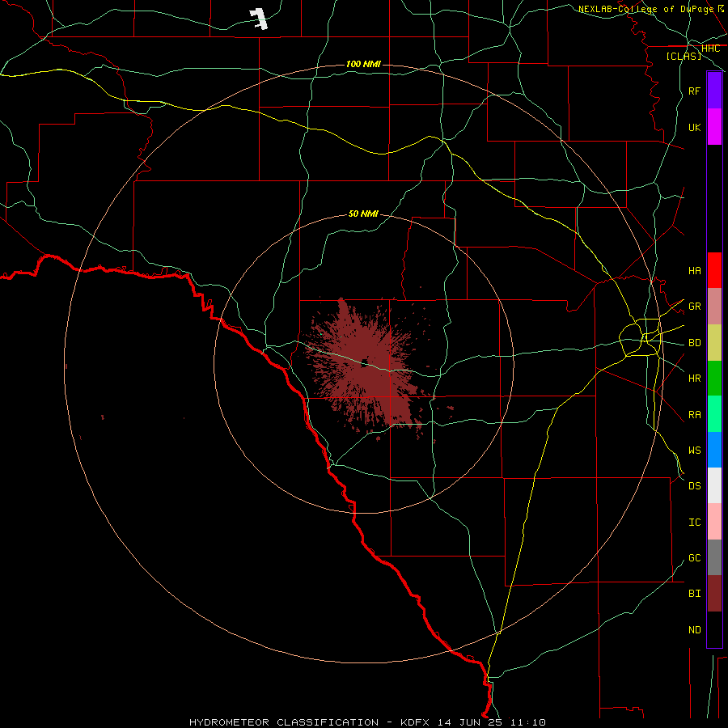Pick the yellow BD legend swatch
Image resolution: width=728 pixels, height=728 pixels.
[x=714, y=343]
